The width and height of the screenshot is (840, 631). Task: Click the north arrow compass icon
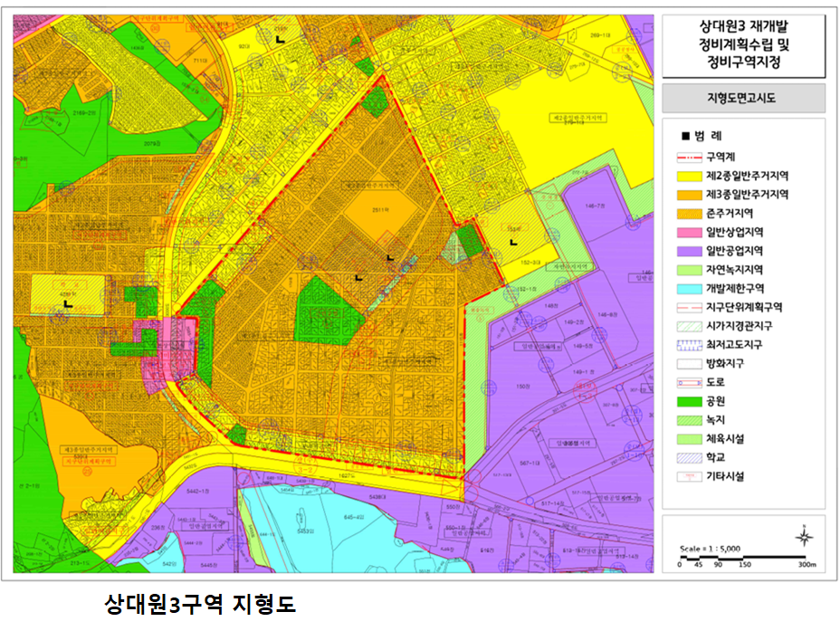(803, 536)
